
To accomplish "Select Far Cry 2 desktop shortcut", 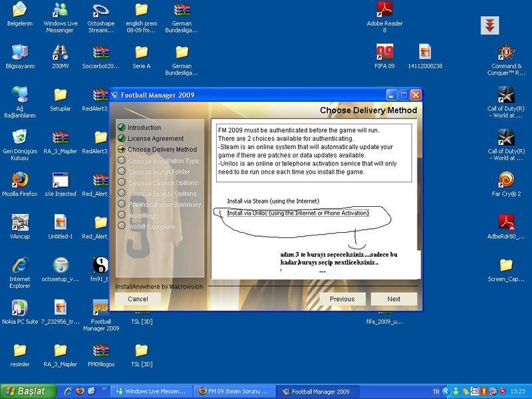I will [x=506, y=185].
